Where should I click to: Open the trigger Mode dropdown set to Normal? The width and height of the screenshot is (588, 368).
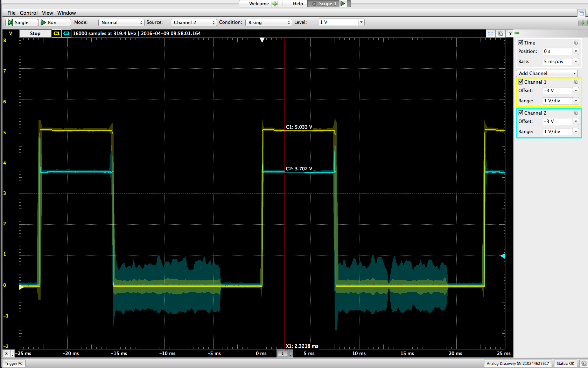tap(121, 22)
